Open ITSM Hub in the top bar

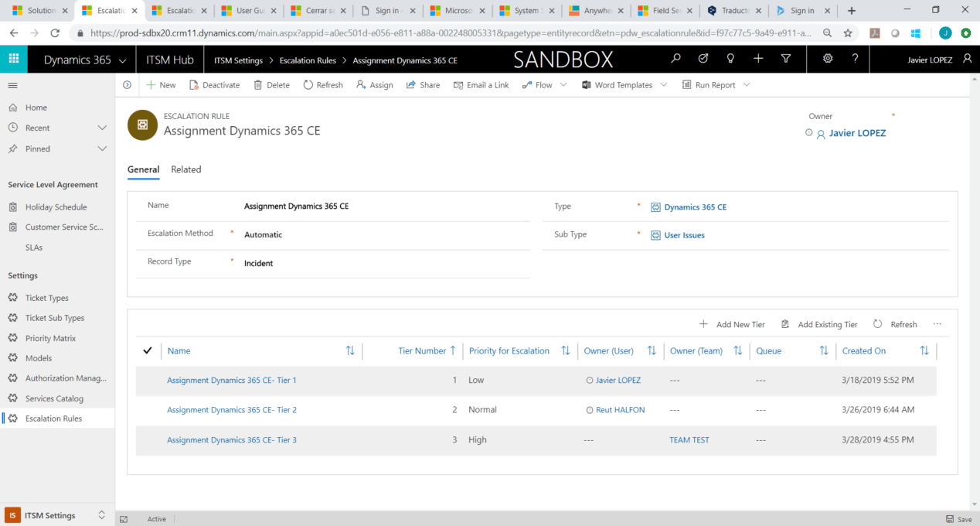pos(170,60)
